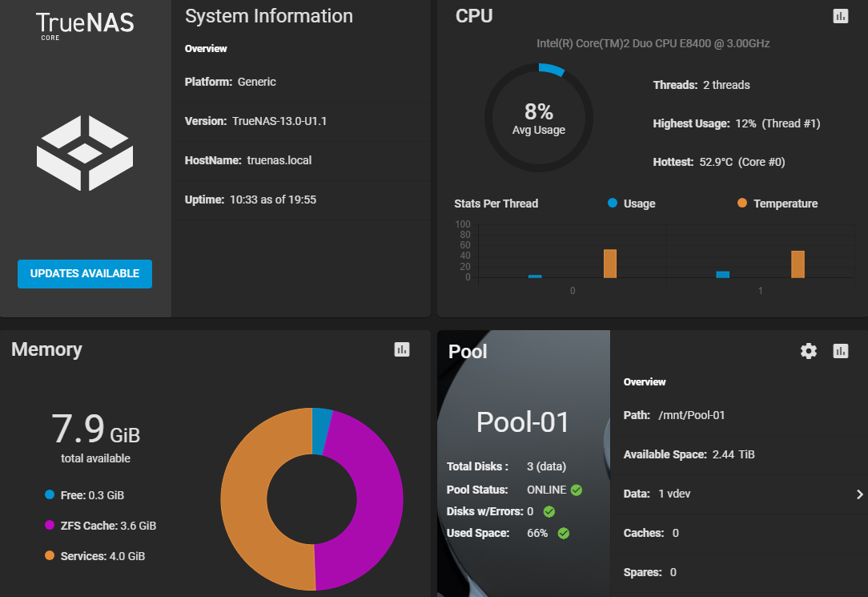Viewport: 868px width, 597px height.
Task: Click the purple ZFS Cache legend dot
Action: 50,525
